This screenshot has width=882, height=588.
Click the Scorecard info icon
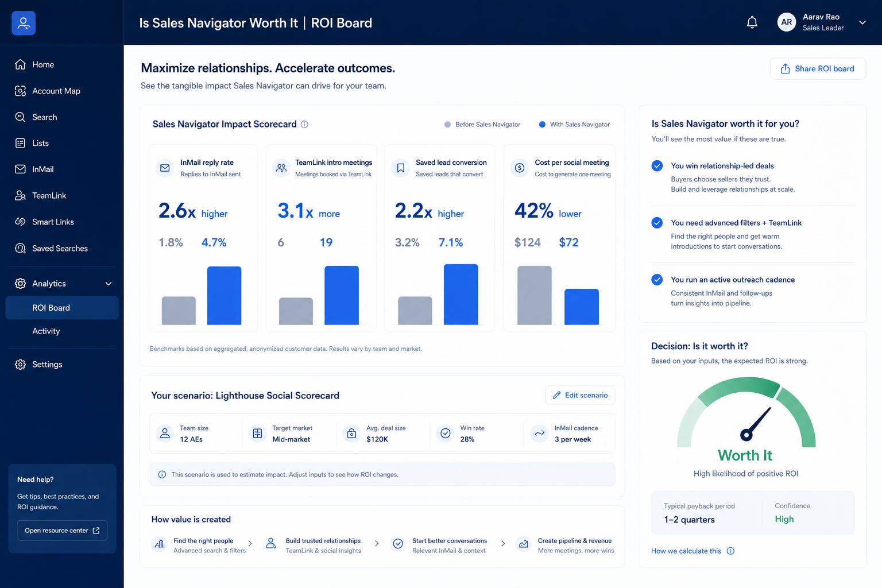pyautogui.click(x=305, y=124)
